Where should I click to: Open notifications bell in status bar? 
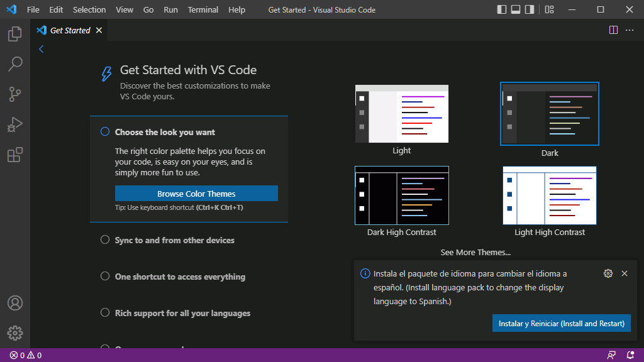[630, 356]
